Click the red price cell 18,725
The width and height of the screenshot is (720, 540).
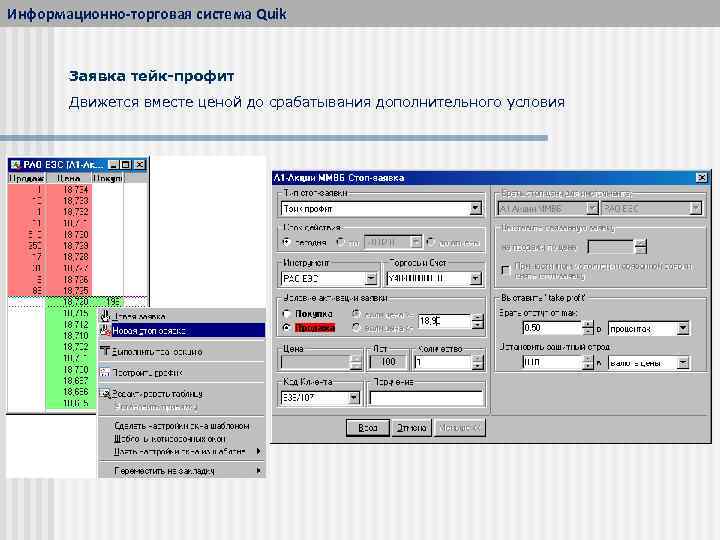69,291
